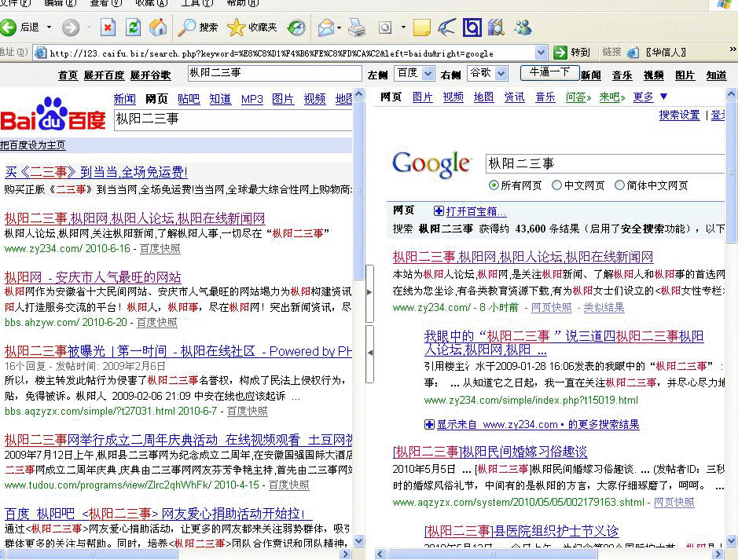This screenshot has height=560, width=738.
Task: Click the top bar 音乐 link
Action: pos(622,75)
